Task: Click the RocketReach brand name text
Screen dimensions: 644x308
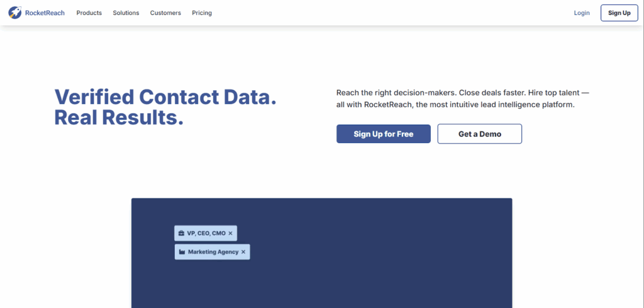Action: (45, 13)
